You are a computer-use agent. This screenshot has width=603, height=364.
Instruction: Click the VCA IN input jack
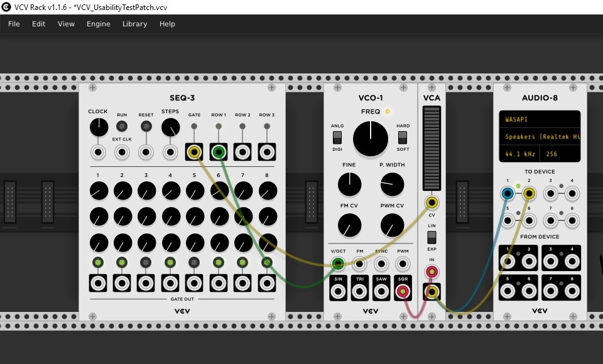[432, 272]
